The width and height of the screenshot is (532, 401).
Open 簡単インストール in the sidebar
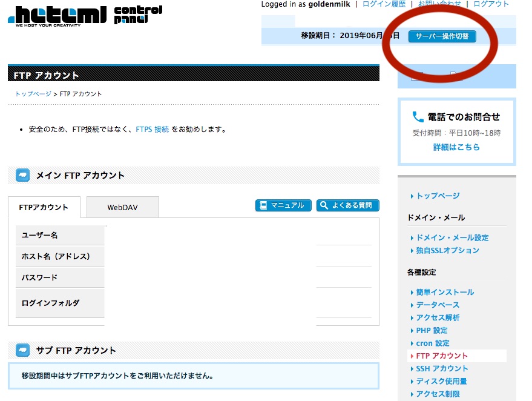(445, 293)
